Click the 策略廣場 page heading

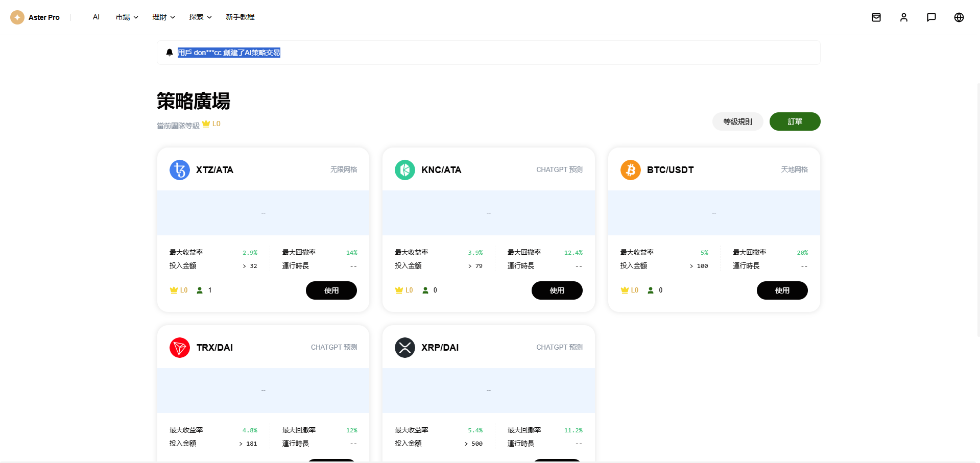point(194,101)
